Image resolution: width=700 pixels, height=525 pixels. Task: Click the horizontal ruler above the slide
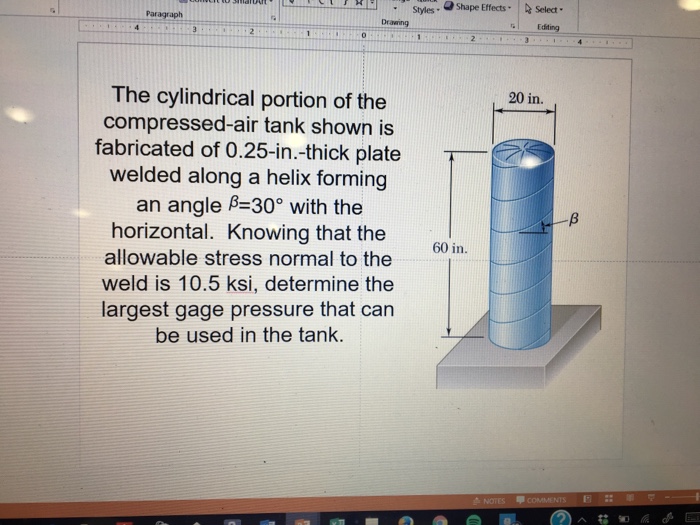pos(355,35)
